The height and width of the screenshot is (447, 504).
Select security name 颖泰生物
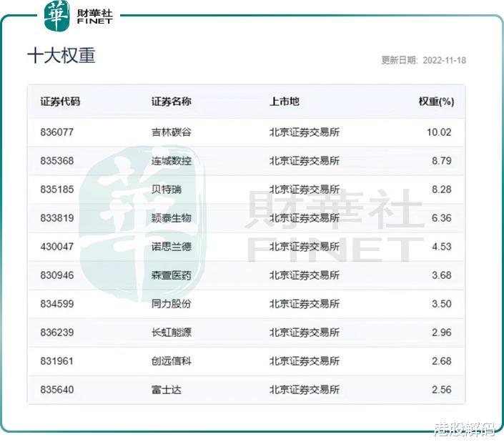tap(172, 218)
